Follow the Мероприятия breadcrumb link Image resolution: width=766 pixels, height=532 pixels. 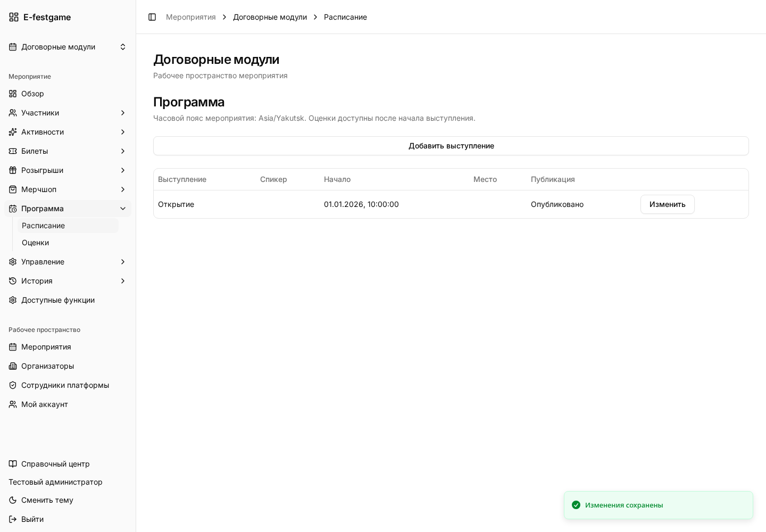191,17
